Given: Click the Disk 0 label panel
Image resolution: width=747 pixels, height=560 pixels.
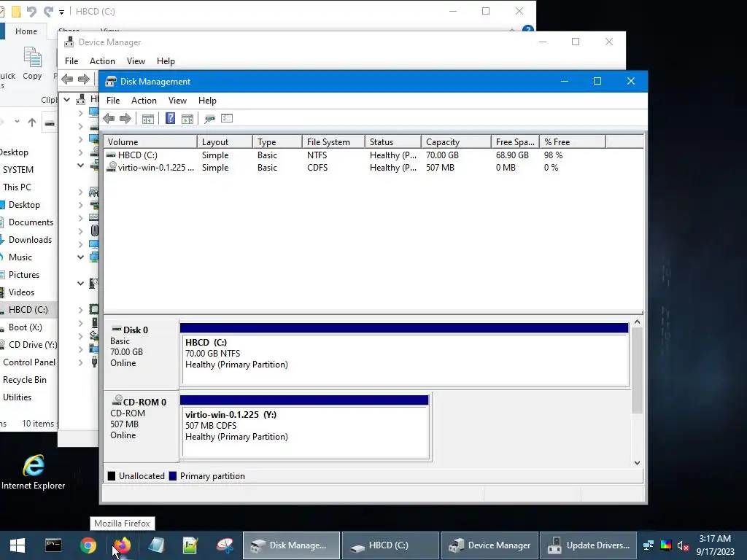Looking at the screenshot, I should (x=142, y=355).
